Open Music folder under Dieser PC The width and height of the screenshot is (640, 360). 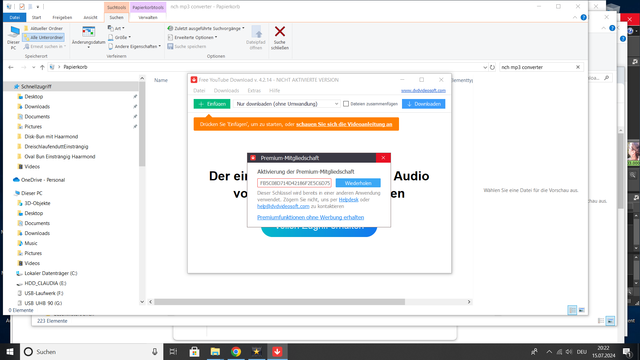point(31,243)
